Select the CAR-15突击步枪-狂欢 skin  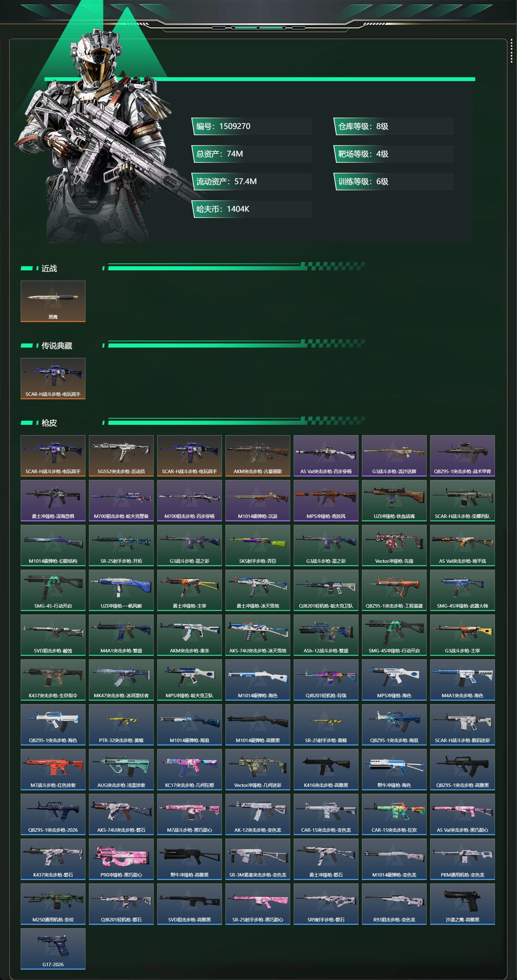(394, 814)
